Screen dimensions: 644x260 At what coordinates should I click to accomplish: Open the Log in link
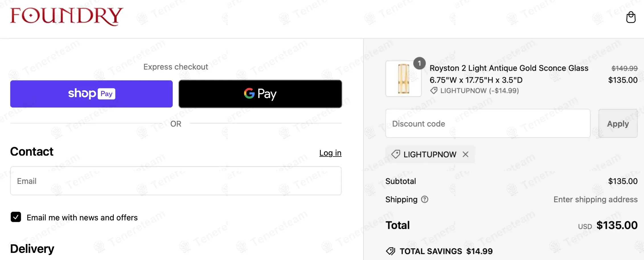330,153
